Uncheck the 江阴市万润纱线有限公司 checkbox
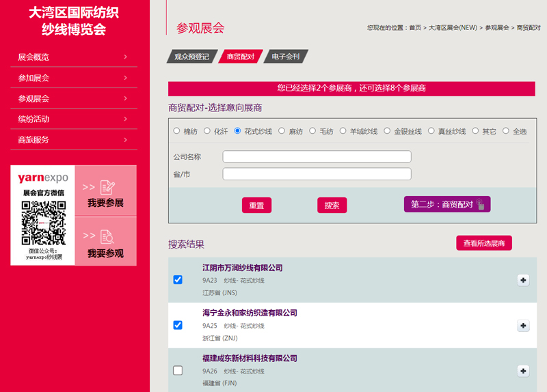This screenshot has width=547, height=392. pos(178,280)
